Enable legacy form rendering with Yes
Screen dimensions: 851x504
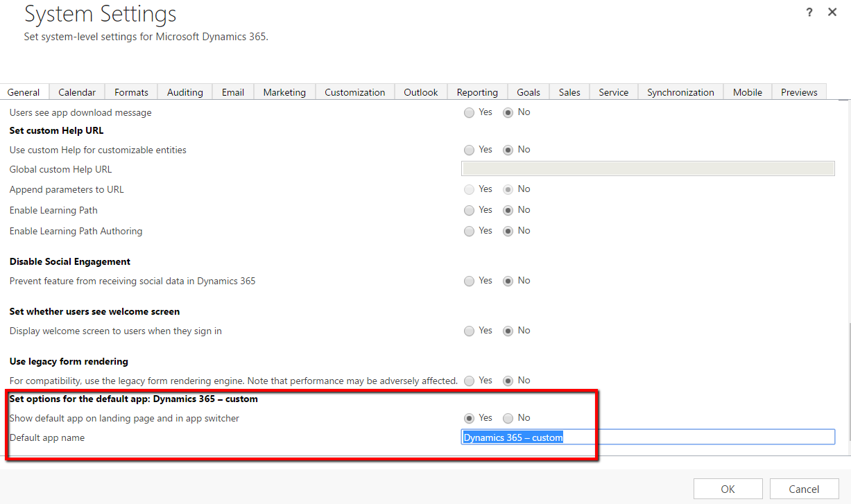click(x=470, y=381)
